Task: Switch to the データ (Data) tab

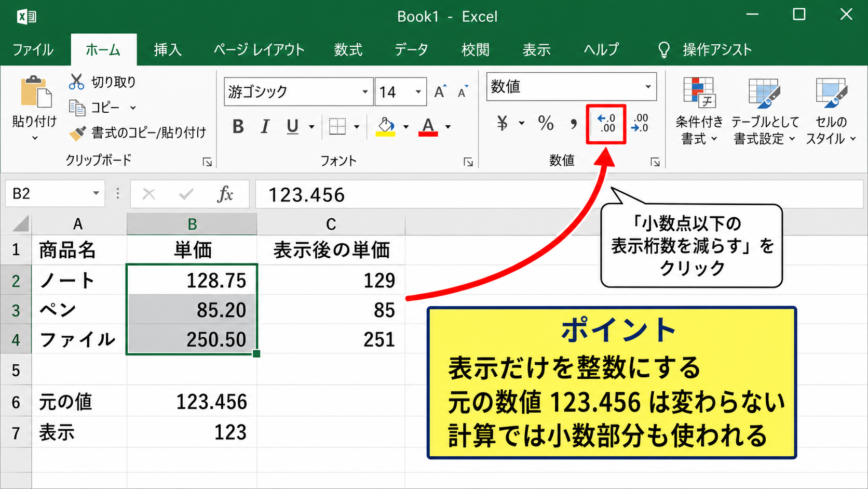Action: pos(411,50)
